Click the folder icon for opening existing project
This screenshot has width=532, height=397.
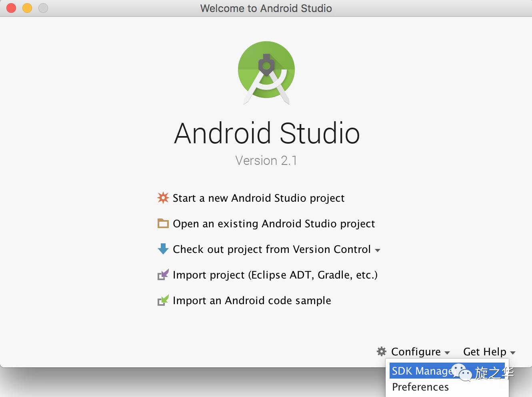pyautogui.click(x=163, y=223)
